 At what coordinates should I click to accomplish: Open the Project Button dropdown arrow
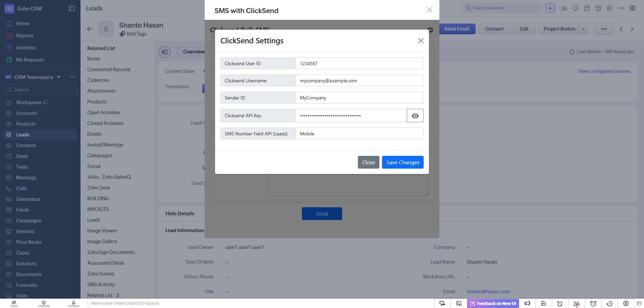[584, 29]
